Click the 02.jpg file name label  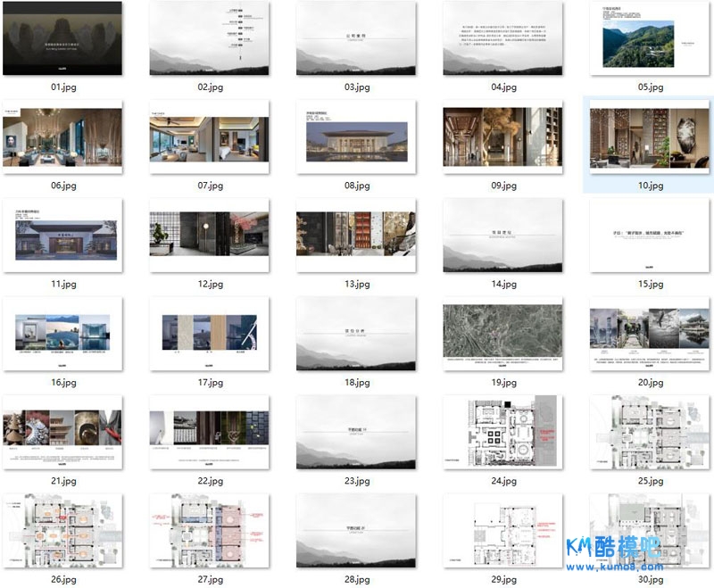tap(210, 87)
